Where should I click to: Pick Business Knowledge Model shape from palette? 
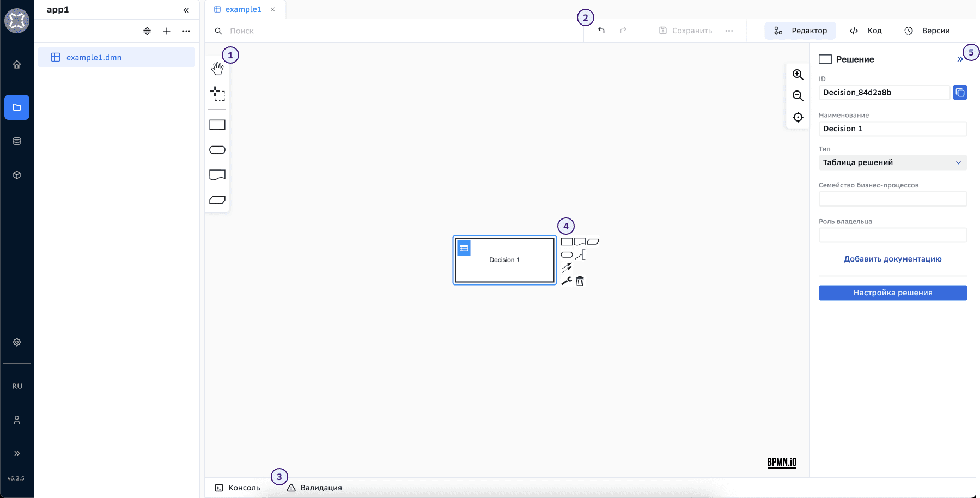pos(217,200)
